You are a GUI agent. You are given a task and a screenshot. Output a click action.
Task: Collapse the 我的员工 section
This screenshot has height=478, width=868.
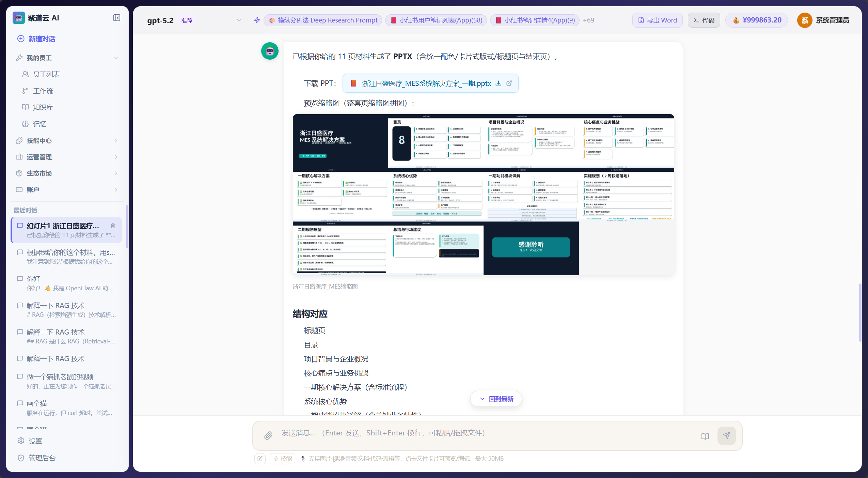coord(116,58)
